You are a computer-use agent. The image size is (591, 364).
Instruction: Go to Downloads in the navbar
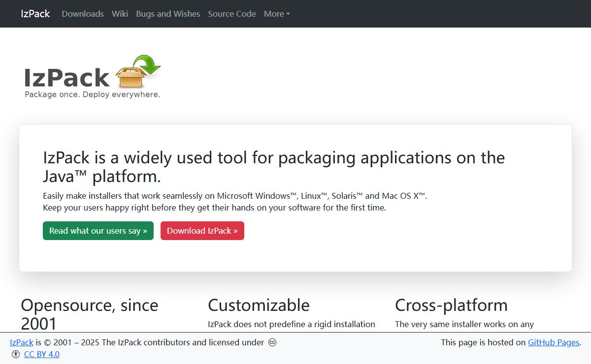[83, 14]
